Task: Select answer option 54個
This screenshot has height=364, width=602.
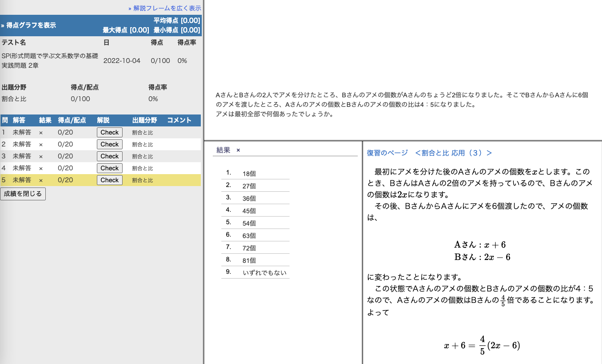Action: coord(249,223)
